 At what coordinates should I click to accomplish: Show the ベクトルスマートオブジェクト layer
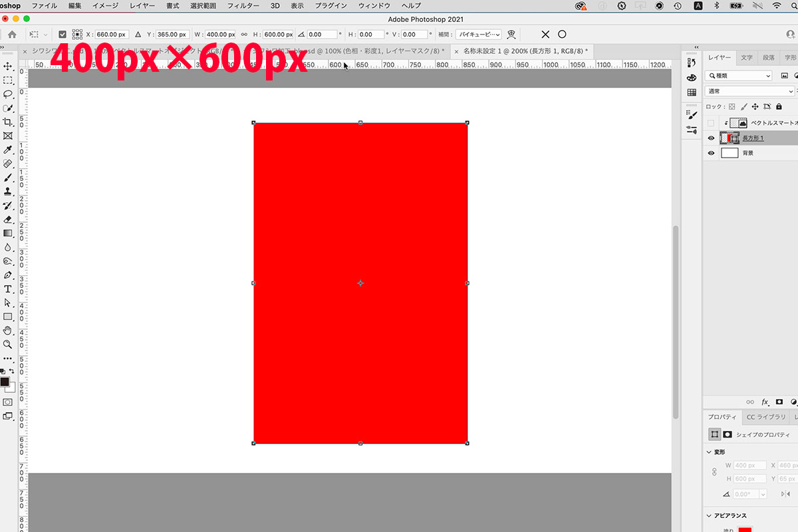(x=712, y=123)
